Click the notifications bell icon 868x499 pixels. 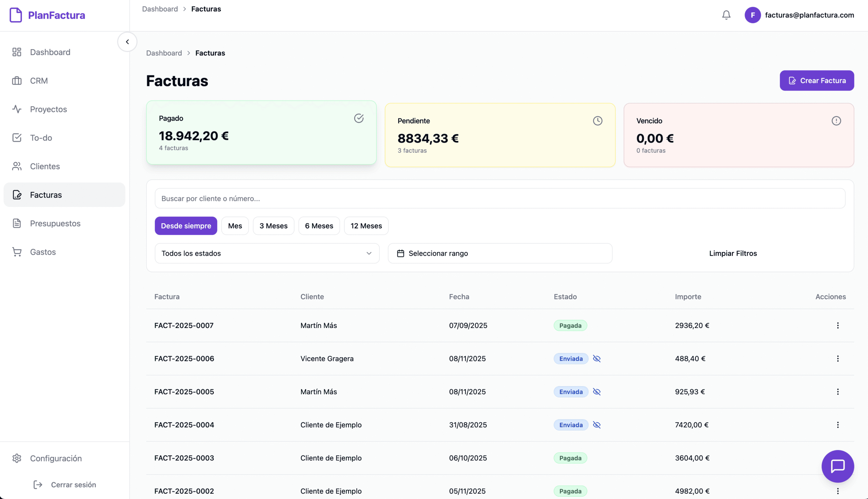pos(726,15)
